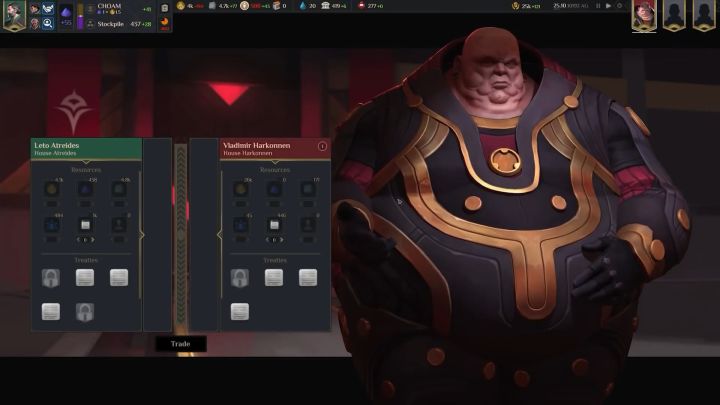Click crate icon with value 0
The image size is (720, 405).
[276, 6]
